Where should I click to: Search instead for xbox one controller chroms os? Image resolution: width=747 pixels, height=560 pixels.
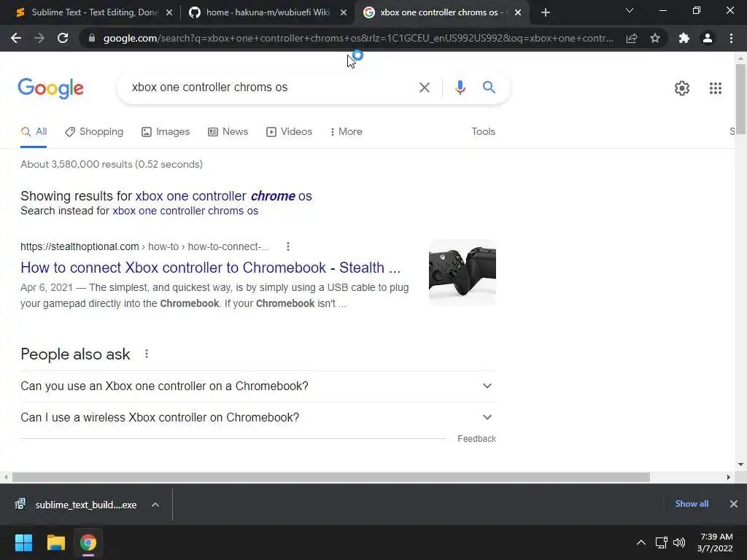point(185,211)
